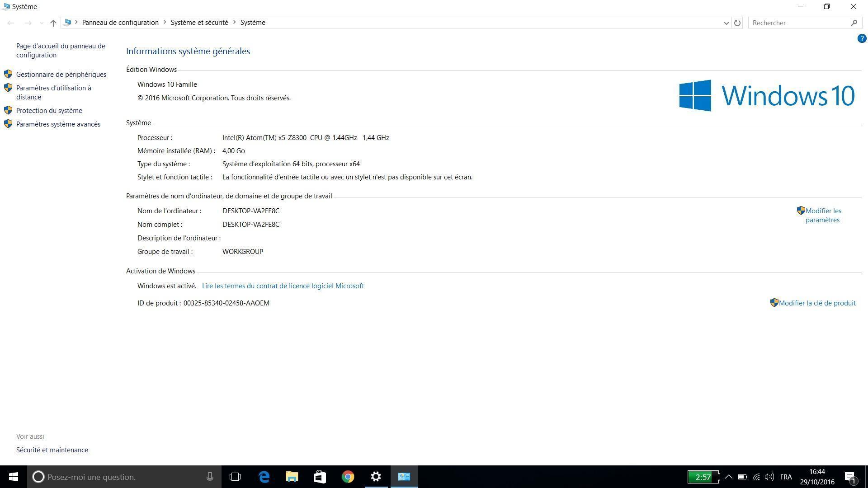Select Système et sécurité breadcrumb
This screenshot has height=488, width=868.
pyautogui.click(x=199, y=23)
